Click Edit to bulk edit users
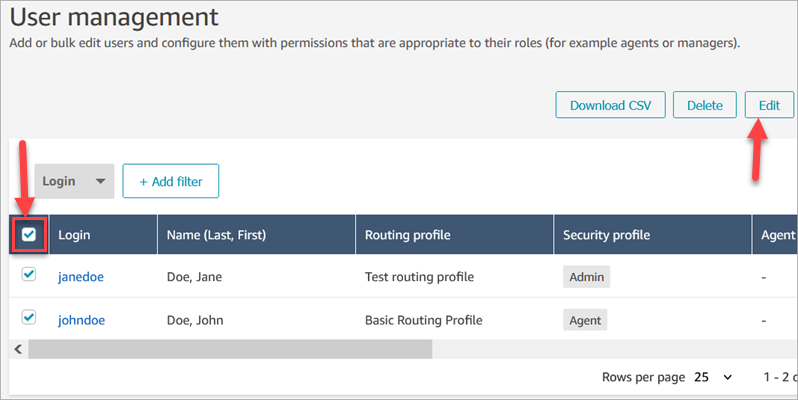 [x=769, y=105]
